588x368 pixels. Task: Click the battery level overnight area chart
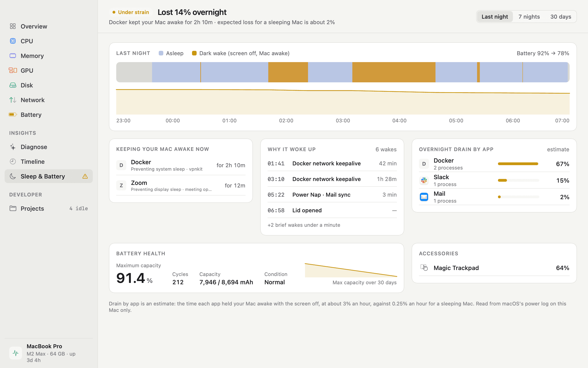coord(343,102)
